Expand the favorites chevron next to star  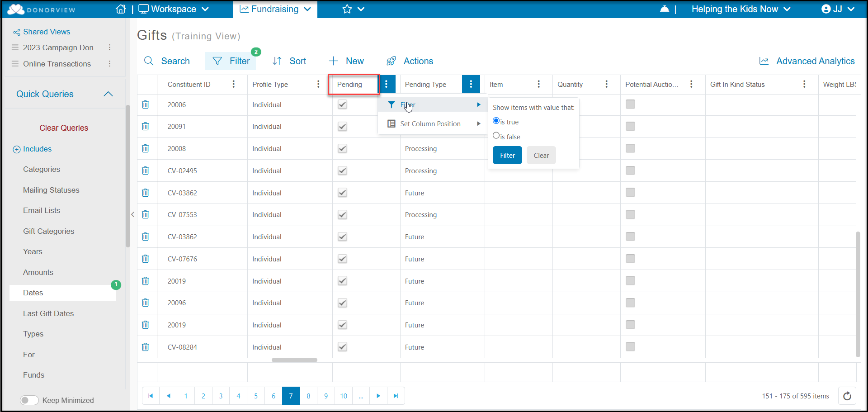pos(361,9)
